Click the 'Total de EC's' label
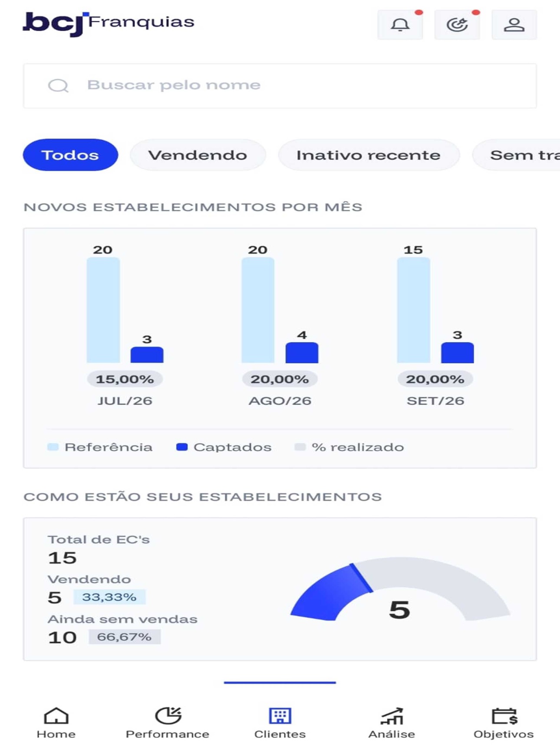560x747 pixels. (x=99, y=539)
